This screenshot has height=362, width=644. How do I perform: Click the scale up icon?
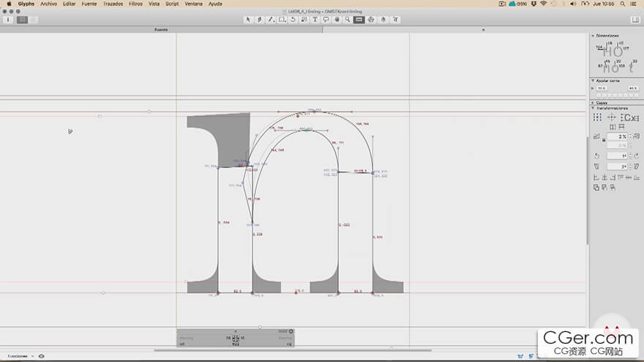[x=637, y=136]
